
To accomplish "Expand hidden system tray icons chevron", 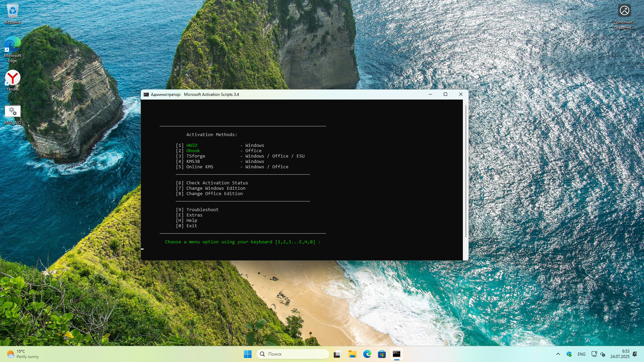I will (558, 354).
